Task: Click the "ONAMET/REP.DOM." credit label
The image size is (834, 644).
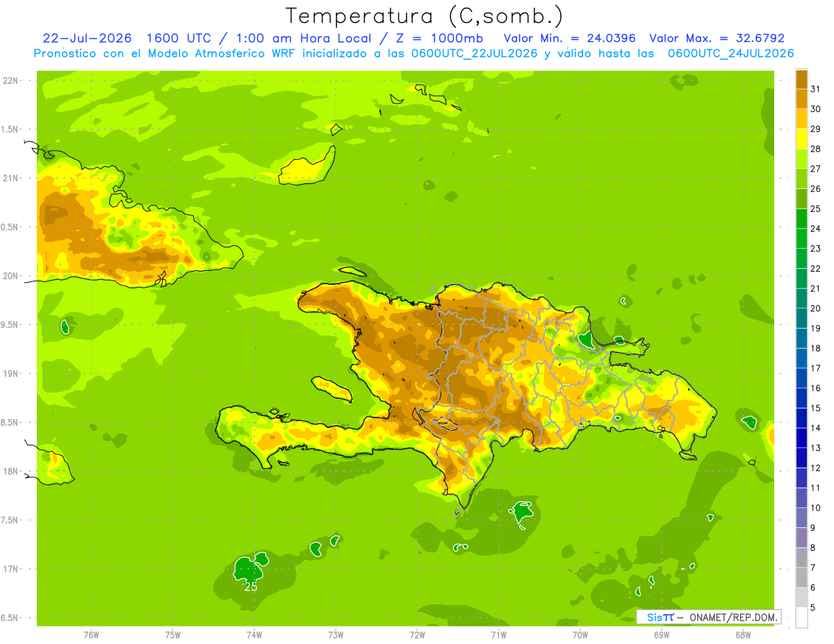Action: click(x=733, y=617)
